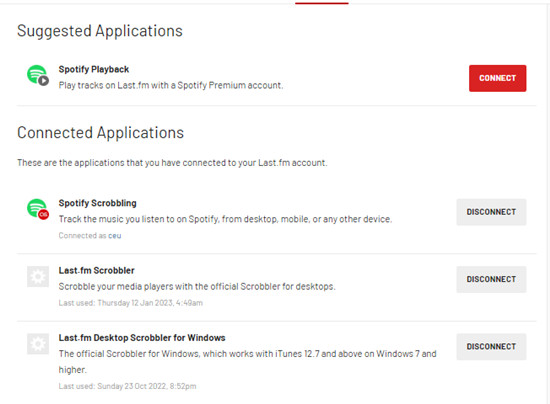Click the 'Last used: Sunday 23 Oct 2022' text
This screenshot has width=550, height=404.
[127, 386]
